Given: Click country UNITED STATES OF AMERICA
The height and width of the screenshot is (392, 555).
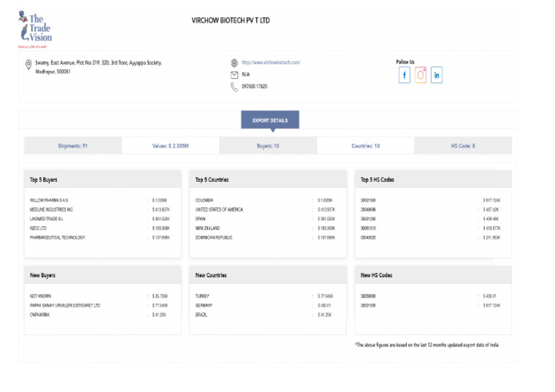Looking at the screenshot, I should pos(219,209).
